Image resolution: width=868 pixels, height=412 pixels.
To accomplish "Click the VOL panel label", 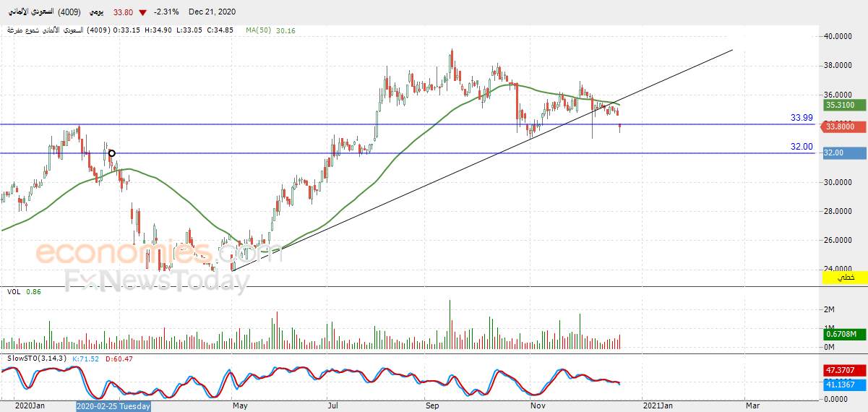I will coord(13,291).
